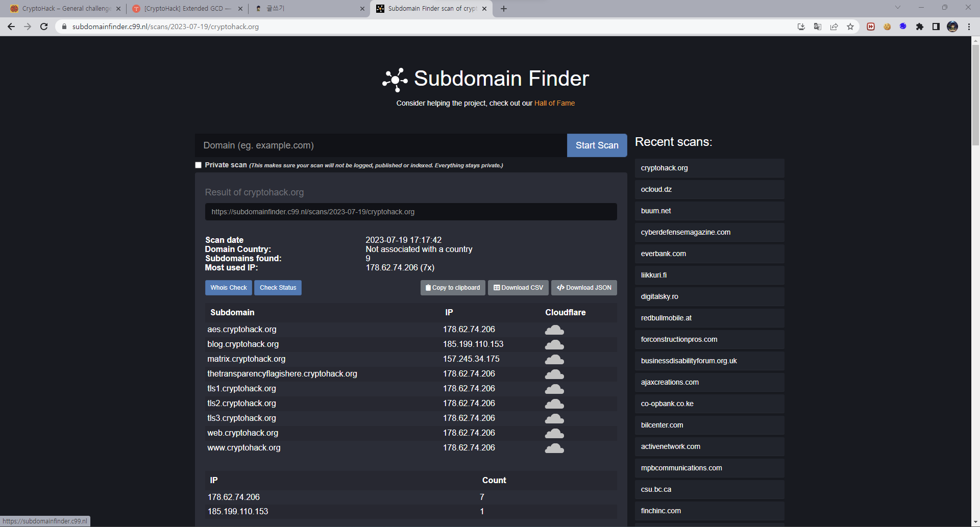Open Chrome three-dot menu
This screenshot has width=980, height=527.
pos(969,27)
